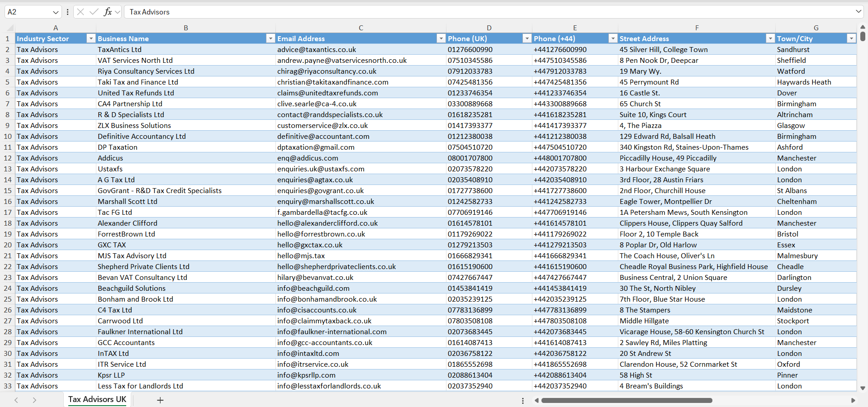Select town cell Cheltenham

tap(816, 202)
